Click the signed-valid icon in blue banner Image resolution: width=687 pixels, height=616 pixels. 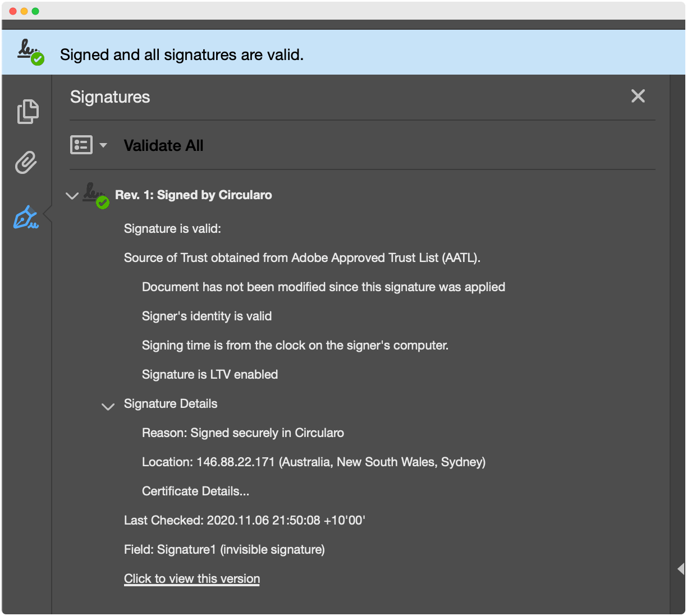pos(30,52)
